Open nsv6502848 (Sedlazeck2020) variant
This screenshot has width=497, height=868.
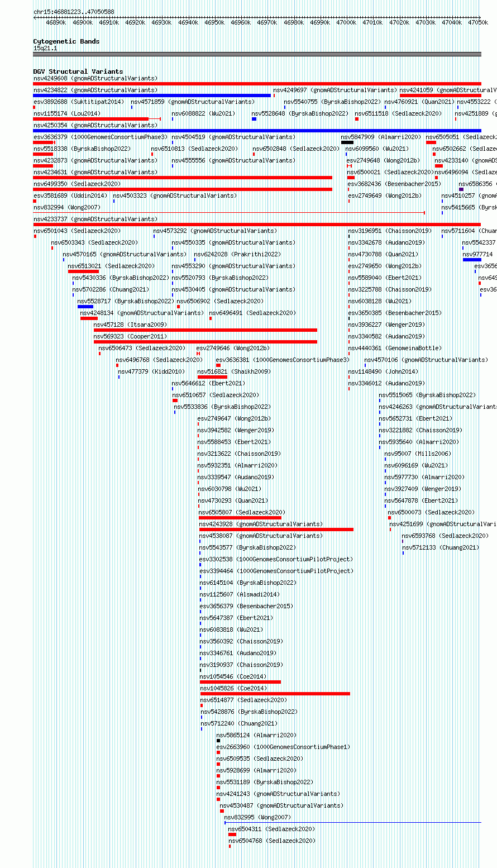click(296, 149)
